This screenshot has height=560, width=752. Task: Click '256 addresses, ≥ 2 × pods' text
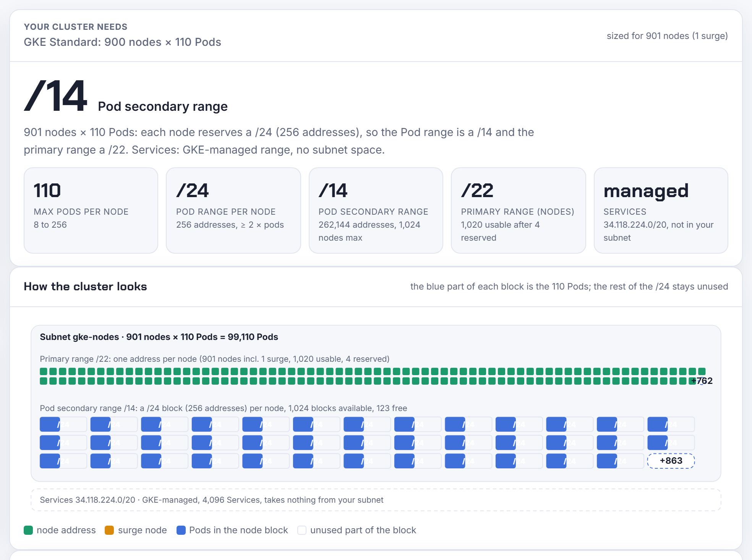[230, 225]
